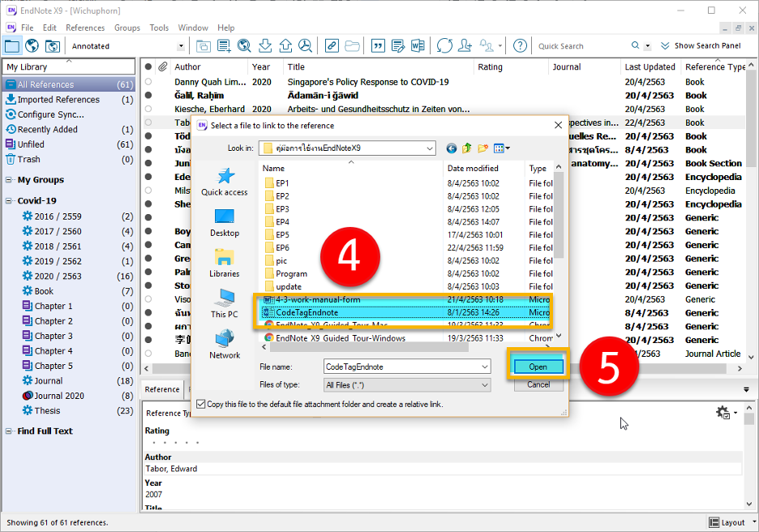Screen dimensions: 759x532
Task: Click the Sync Library toolbar icon
Action: point(444,46)
